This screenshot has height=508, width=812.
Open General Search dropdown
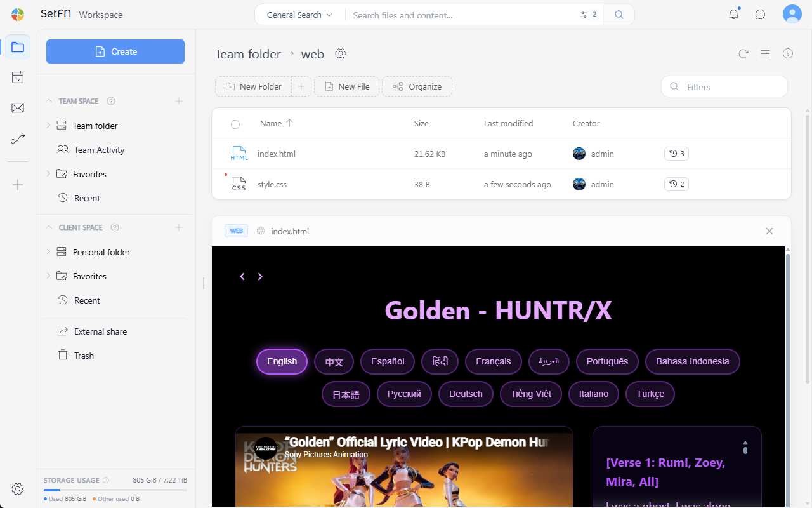tap(299, 15)
